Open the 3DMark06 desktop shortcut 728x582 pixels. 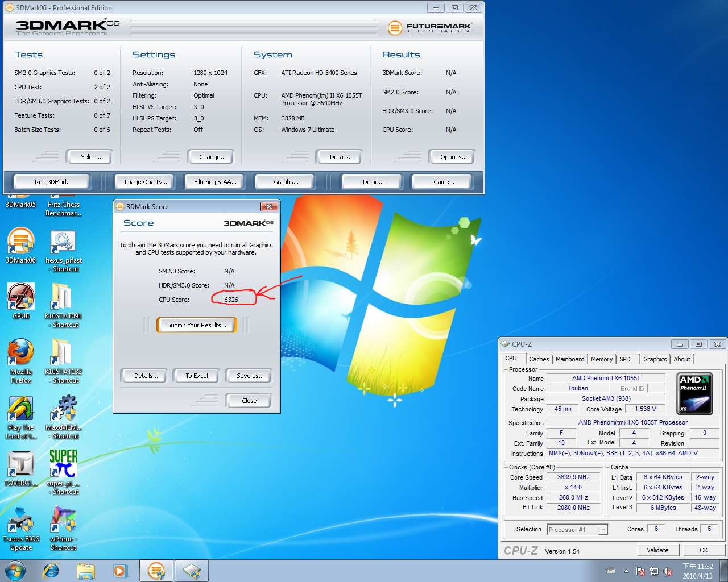pos(21,246)
